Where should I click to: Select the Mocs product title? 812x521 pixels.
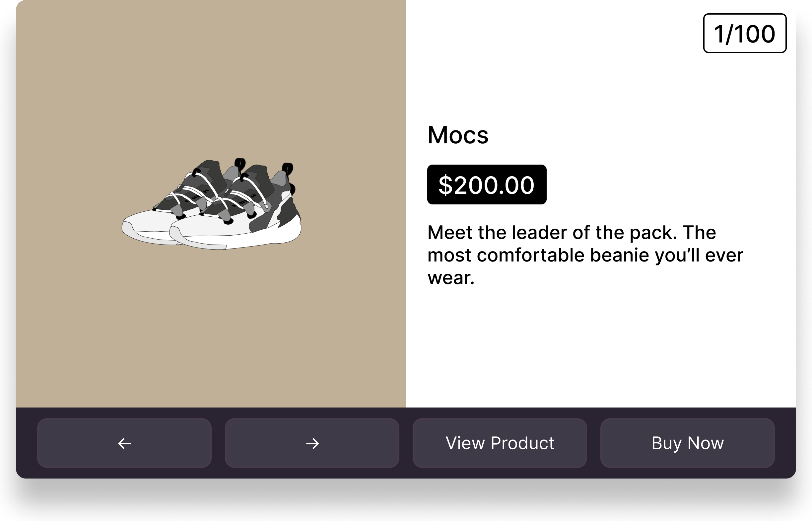pyautogui.click(x=458, y=135)
